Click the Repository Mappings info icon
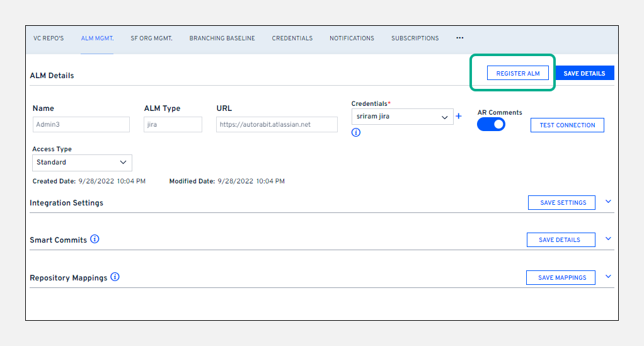Screen dimensions: 644x346 click(x=115, y=277)
